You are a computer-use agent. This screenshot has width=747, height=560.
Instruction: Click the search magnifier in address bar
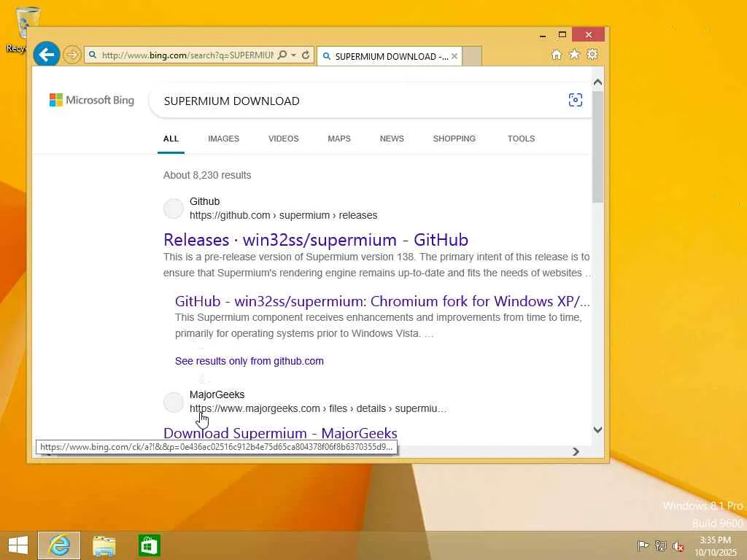pos(282,55)
